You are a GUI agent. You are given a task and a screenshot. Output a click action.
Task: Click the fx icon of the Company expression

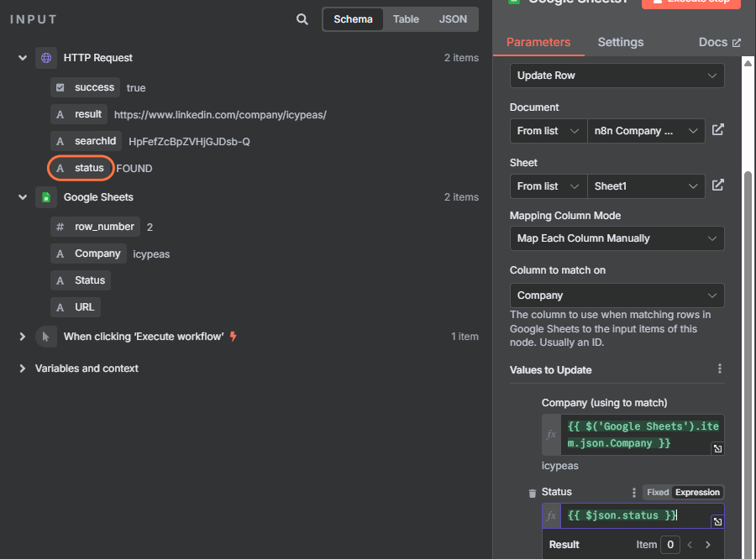click(x=552, y=435)
